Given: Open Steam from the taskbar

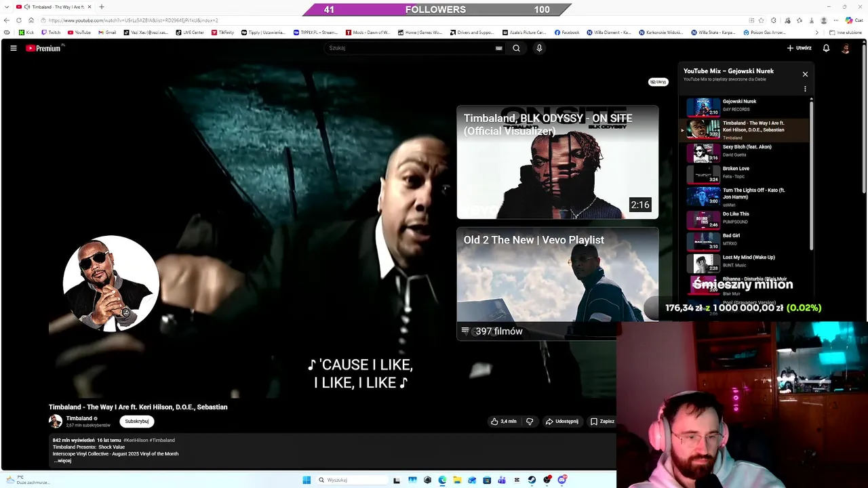Looking at the screenshot, I should pos(532,480).
